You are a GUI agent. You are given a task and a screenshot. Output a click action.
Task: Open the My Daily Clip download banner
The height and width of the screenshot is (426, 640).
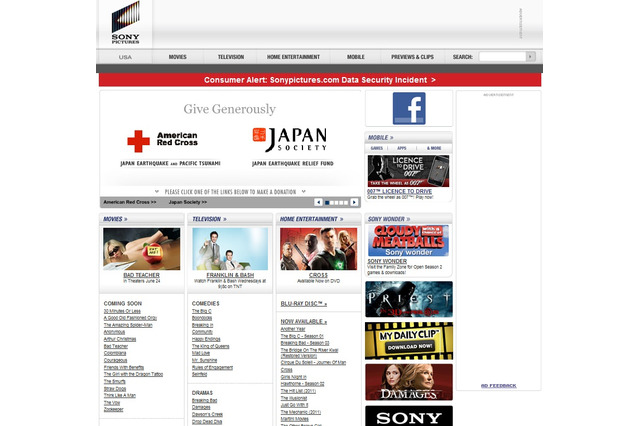click(409, 341)
